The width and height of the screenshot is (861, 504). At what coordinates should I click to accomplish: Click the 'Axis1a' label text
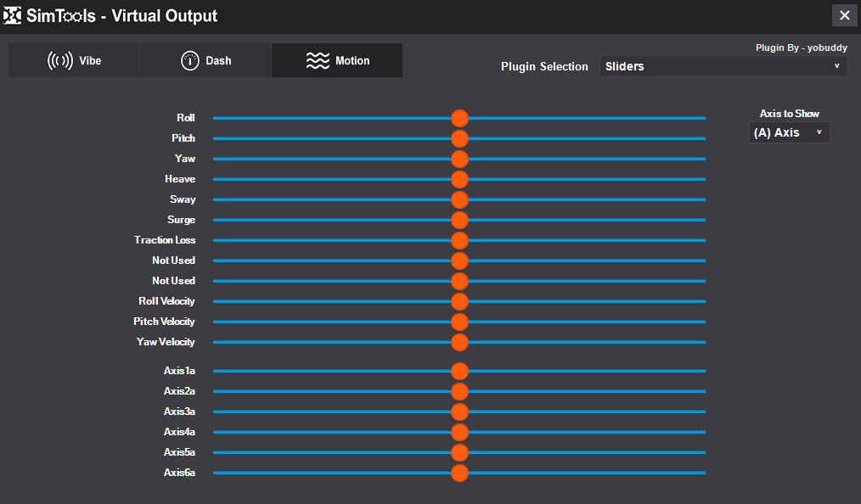tap(179, 371)
